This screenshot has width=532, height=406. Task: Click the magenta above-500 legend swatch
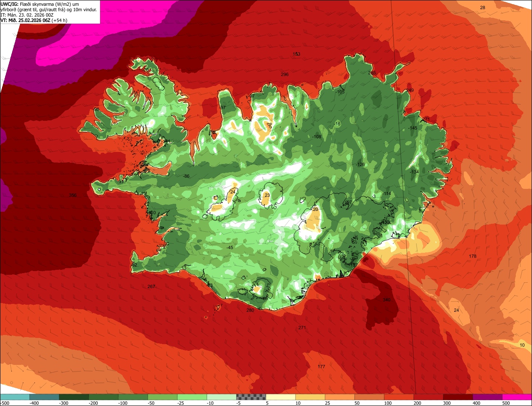tap(517, 397)
